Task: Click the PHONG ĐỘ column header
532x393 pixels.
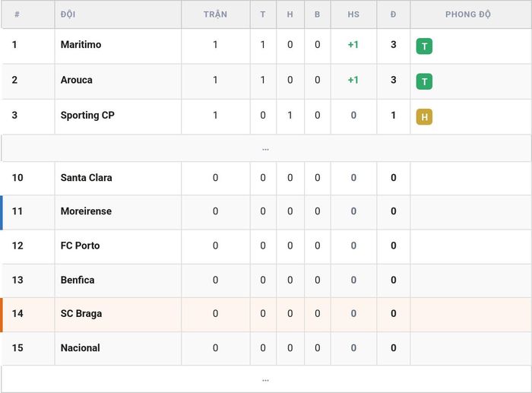Action: [468, 14]
